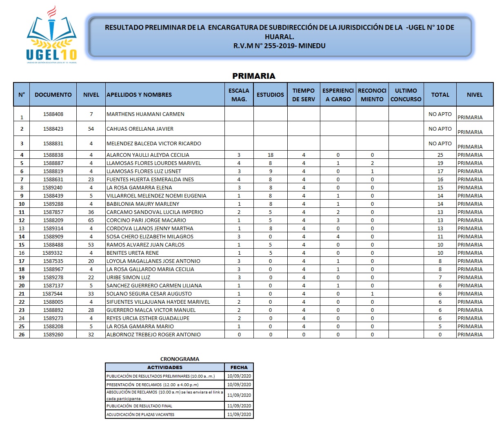Select the TOTAL column header
The width and height of the screenshot is (504, 427).
pos(440,95)
